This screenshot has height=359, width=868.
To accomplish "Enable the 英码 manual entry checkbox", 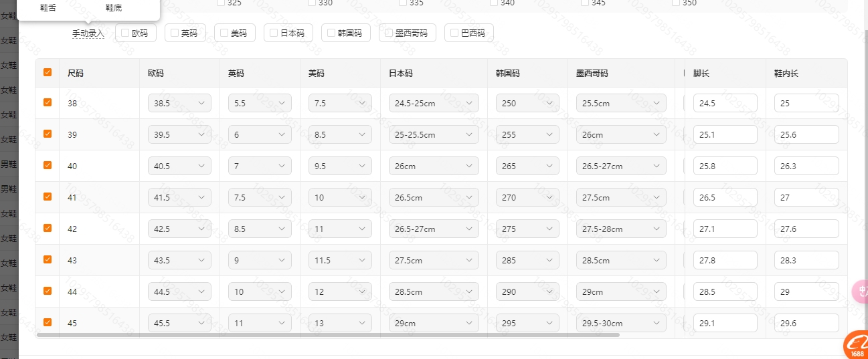I will [x=175, y=33].
